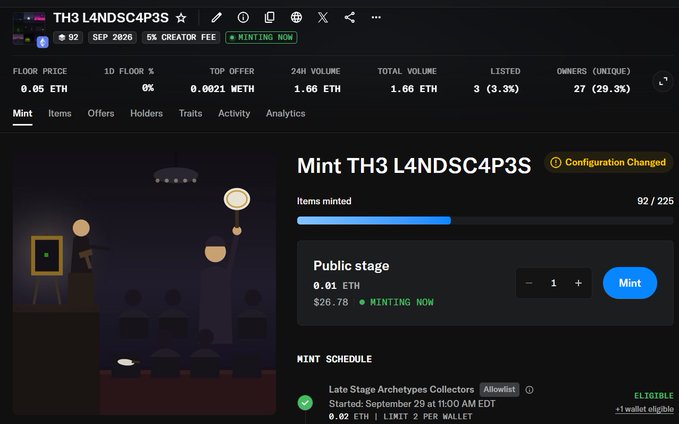Click the Late Stage Archetypes Collectors stage name
Screen dimensions: 679x424
click(401, 389)
